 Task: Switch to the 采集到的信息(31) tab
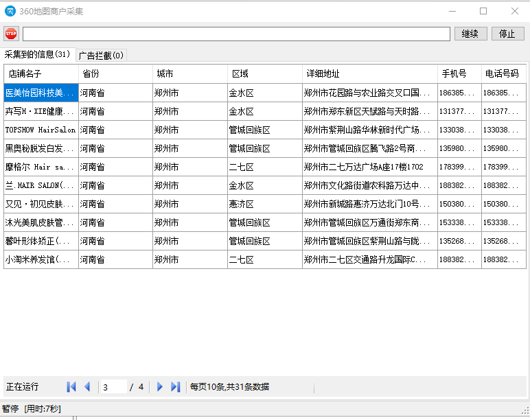click(x=38, y=54)
